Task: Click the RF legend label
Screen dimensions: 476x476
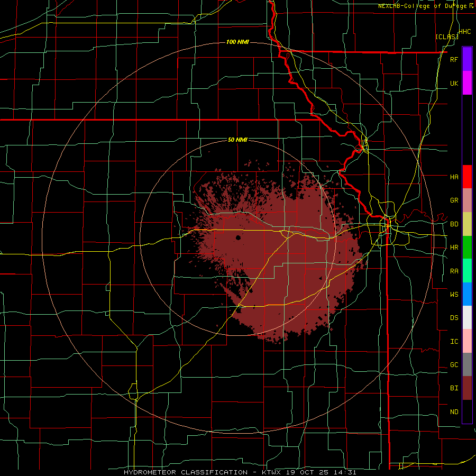Action: [454, 59]
